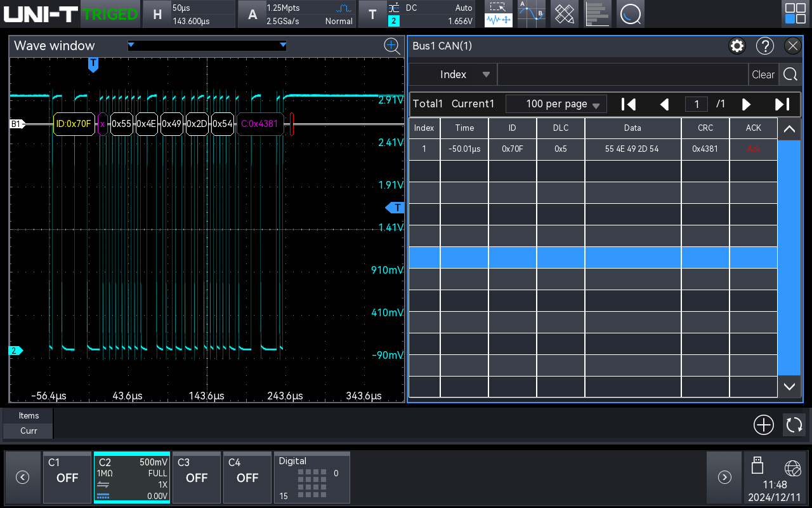812x508 pixels.
Task: Open the network globe status icon
Action: pos(792,469)
